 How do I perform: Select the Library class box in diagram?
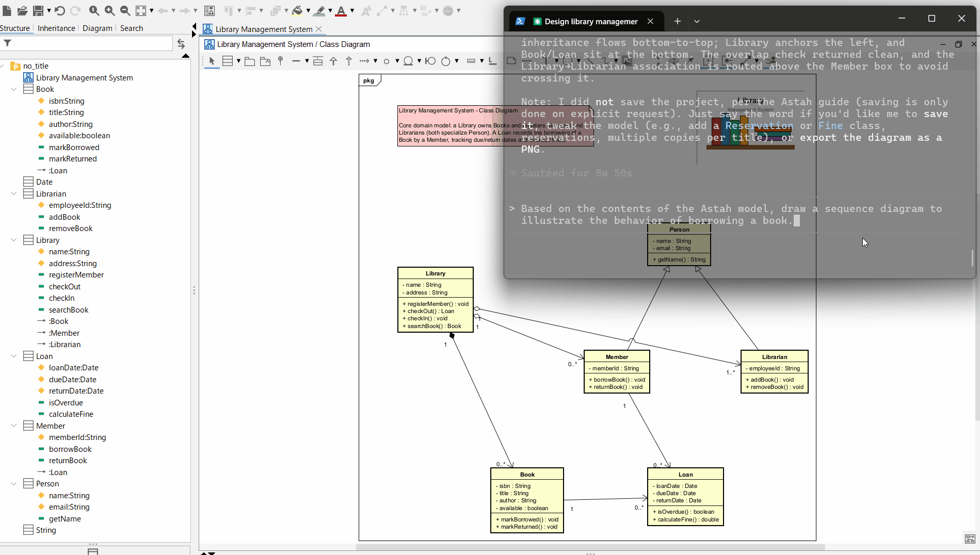coord(436,300)
